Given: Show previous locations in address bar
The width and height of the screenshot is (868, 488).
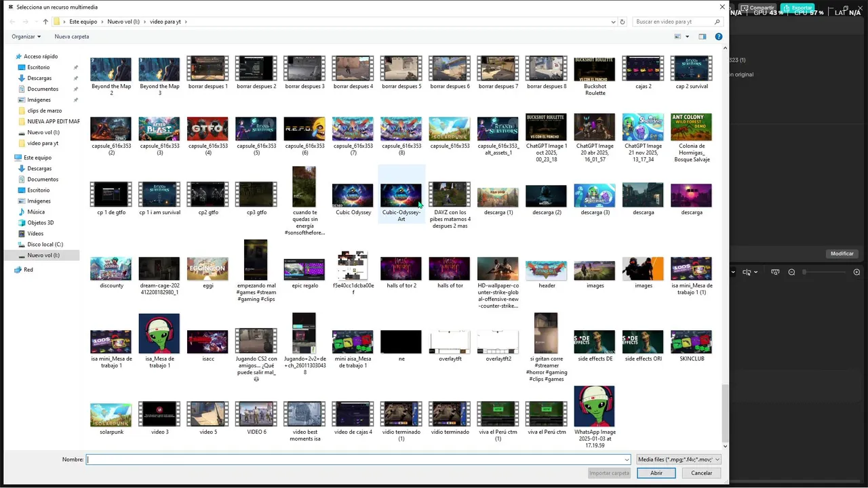Looking at the screenshot, I should click(x=613, y=22).
